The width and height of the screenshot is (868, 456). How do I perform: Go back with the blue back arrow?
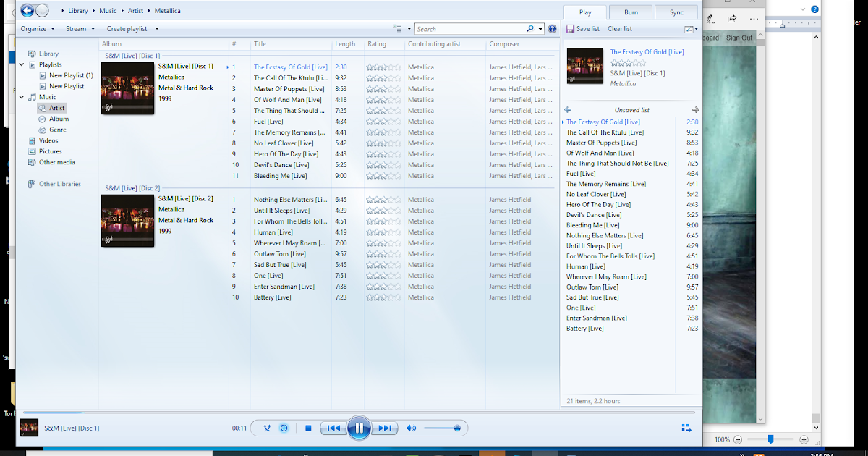27,10
